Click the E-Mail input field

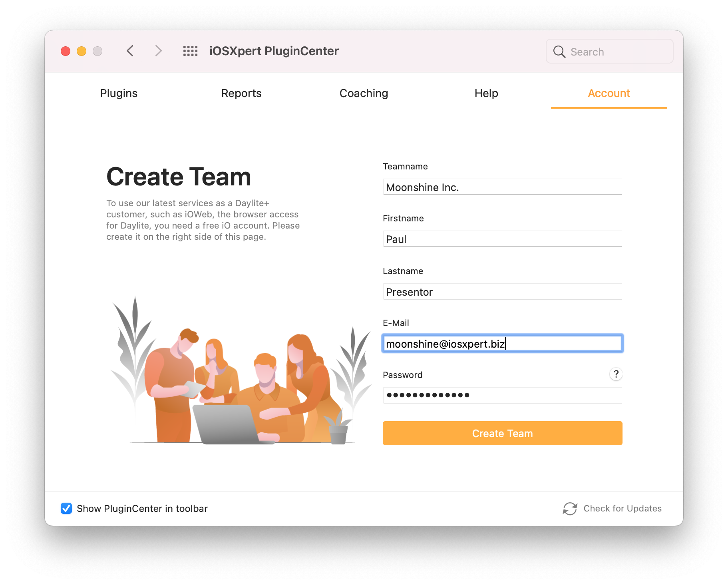pyautogui.click(x=502, y=344)
